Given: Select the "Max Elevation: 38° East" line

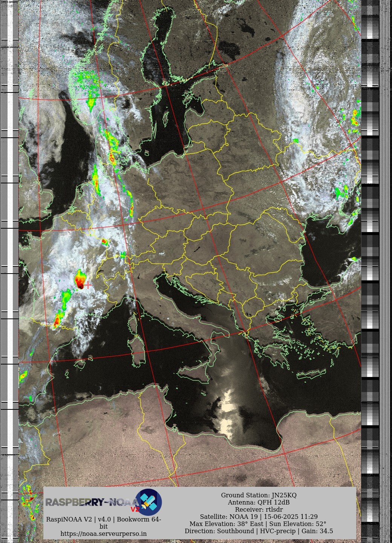Looking at the screenshot, I should click(x=227, y=524).
